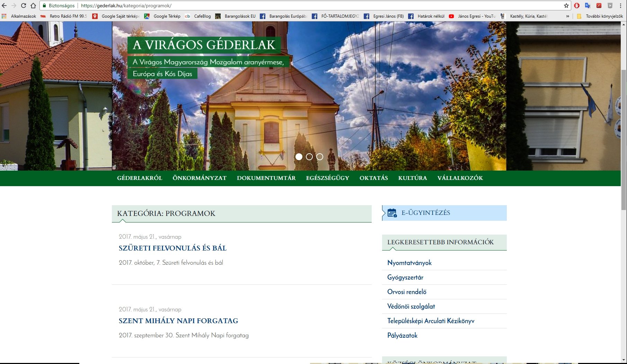The height and width of the screenshot is (364, 627).
Task: Click the Google Translate extension icon
Action: click(588, 6)
